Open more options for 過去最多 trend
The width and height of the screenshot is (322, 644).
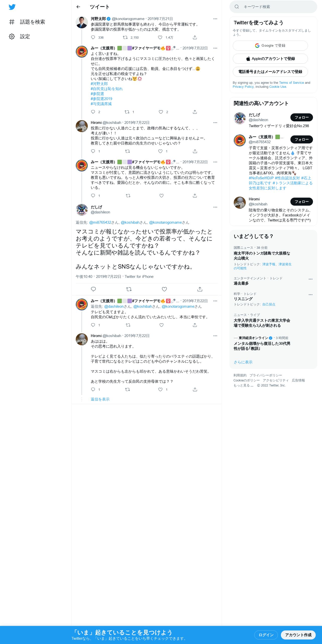pyautogui.click(x=310, y=279)
